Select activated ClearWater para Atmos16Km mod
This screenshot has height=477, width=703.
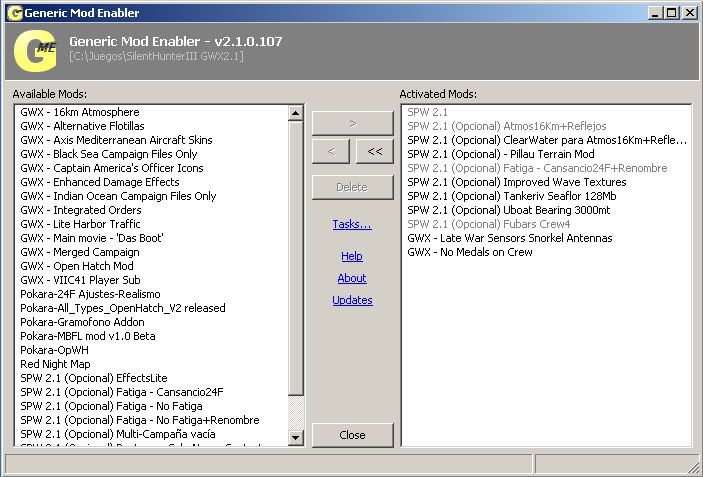(x=547, y=140)
